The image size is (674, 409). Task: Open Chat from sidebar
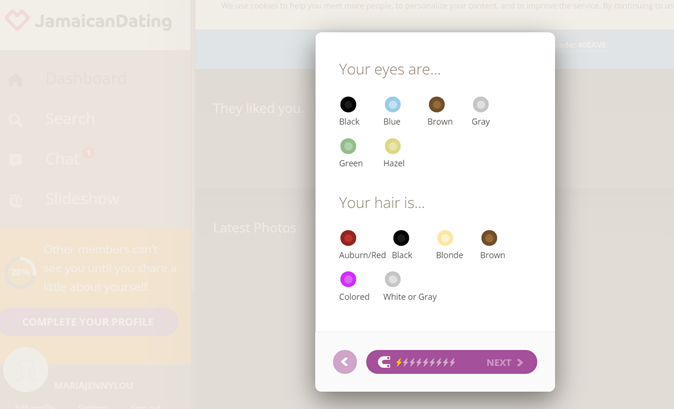tap(62, 159)
